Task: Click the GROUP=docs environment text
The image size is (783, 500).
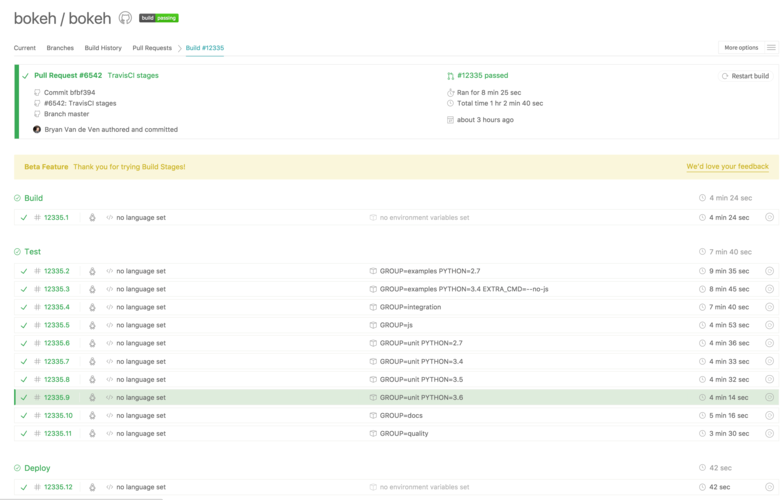Action: click(401, 415)
